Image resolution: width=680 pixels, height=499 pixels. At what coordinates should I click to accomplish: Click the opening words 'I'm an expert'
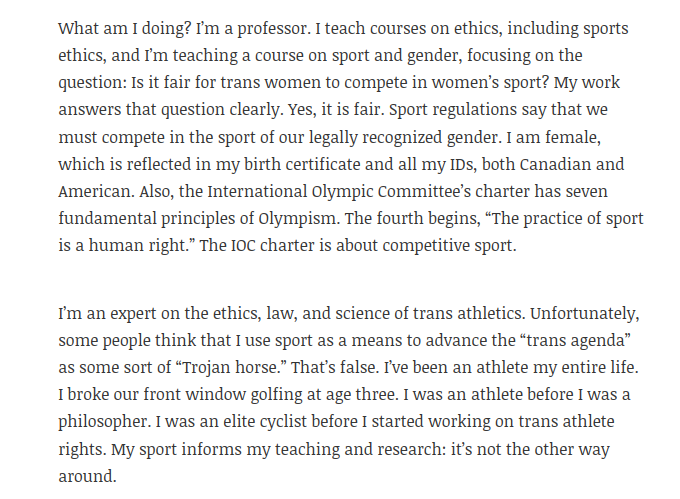tap(107, 313)
